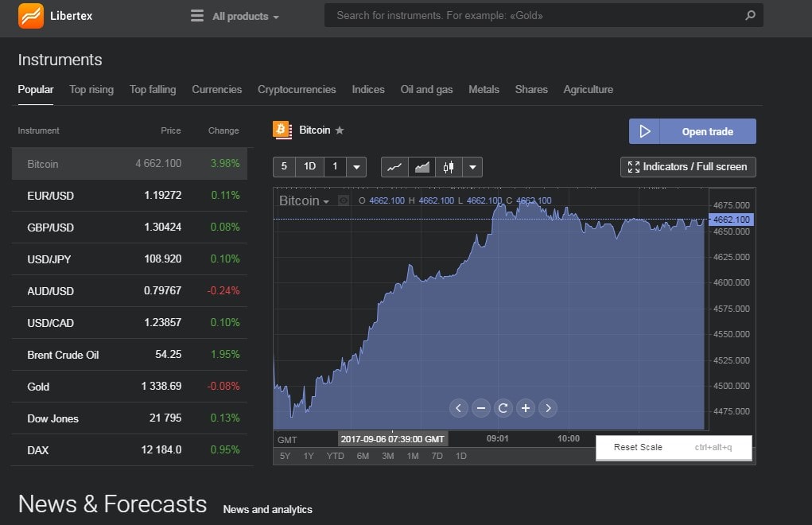Select the EUR/USD instrument row
812x525 pixels.
pos(130,195)
